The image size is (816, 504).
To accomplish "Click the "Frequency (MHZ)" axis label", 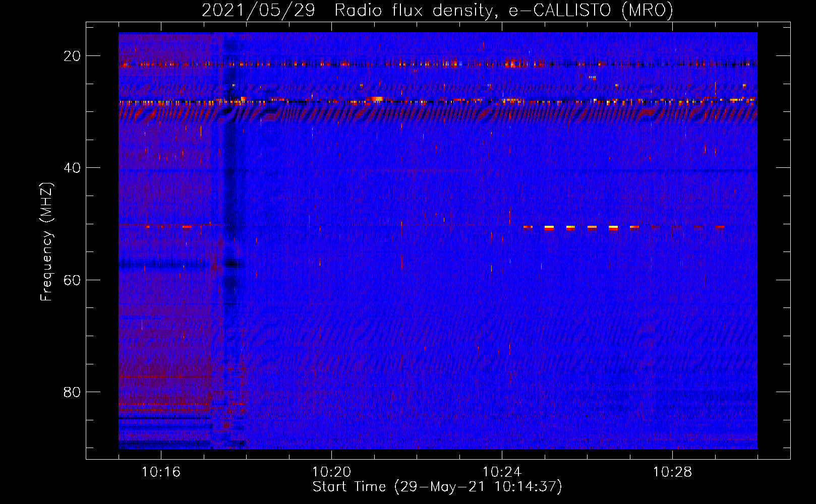I will 46,242.
